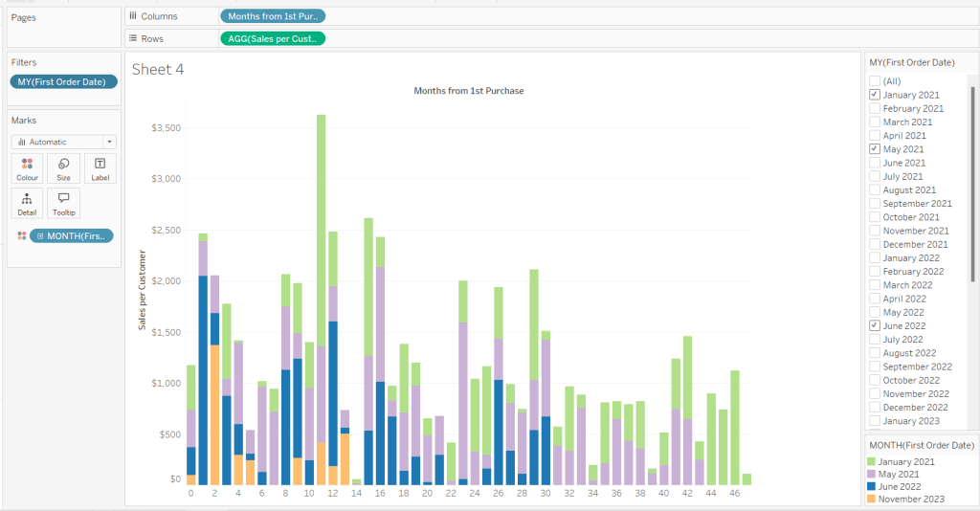Click the Label marks card icon
Image resolution: width=980 pixels, height=511 pixels.
pos(100,167)
